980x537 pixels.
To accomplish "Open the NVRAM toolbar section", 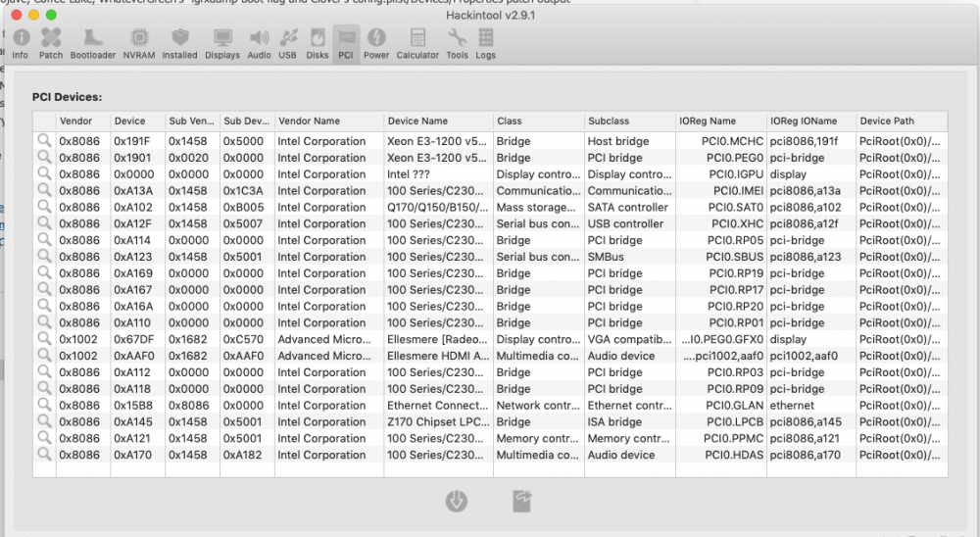I will 139,44.
